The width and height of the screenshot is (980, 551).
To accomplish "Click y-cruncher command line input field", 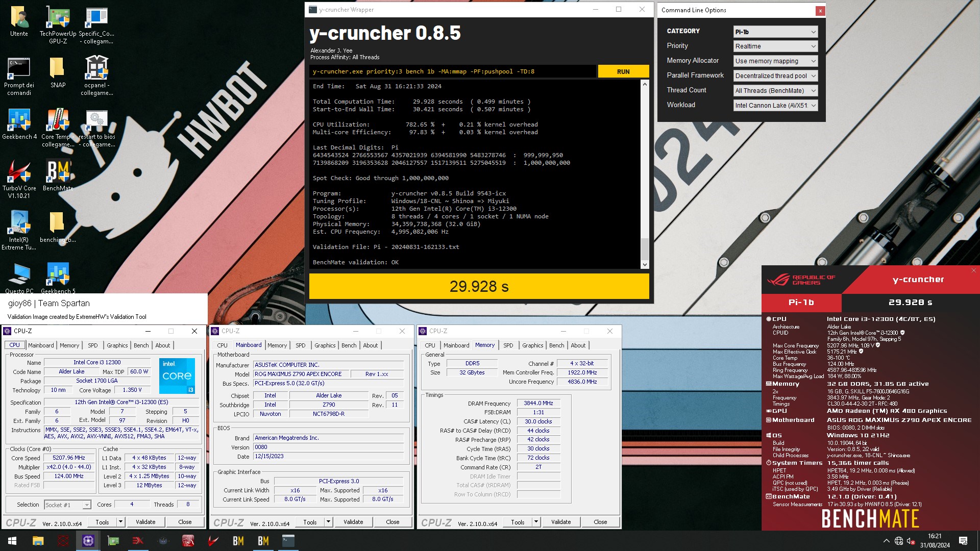I will click(452, 71).
